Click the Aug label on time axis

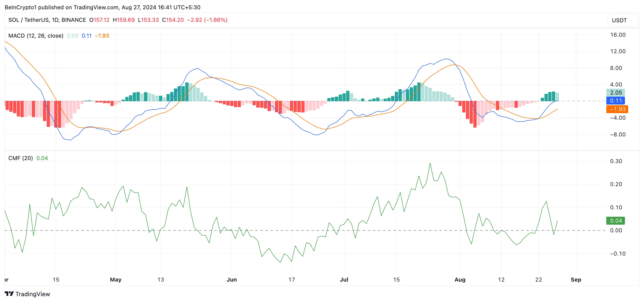click(460, 279)
